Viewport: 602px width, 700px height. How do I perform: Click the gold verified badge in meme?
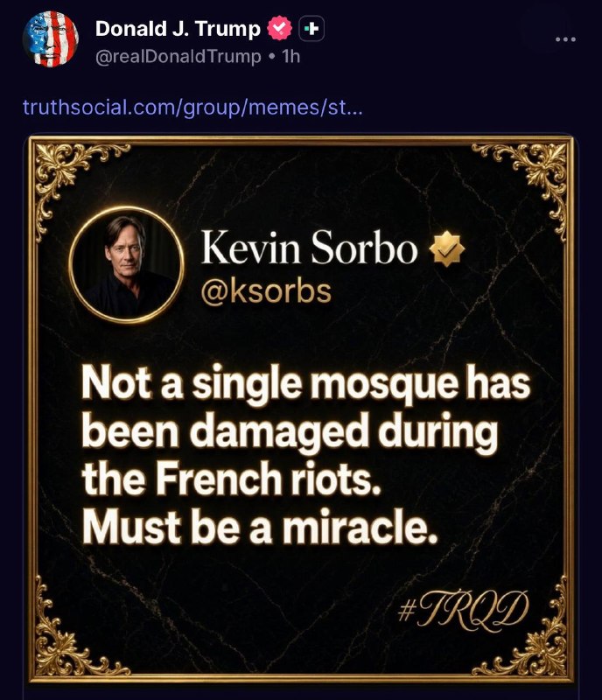(446, 248)
